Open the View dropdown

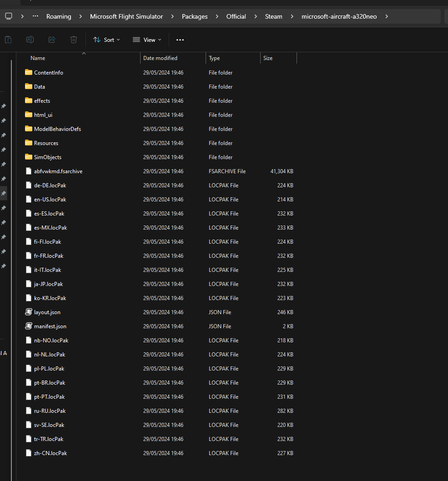click(x=146, y=40)
